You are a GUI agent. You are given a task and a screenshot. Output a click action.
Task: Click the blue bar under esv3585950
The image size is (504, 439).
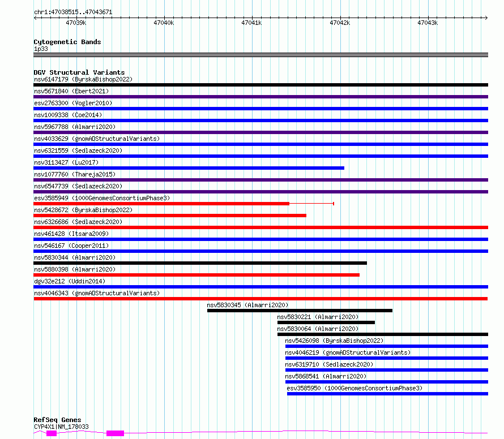tap(388, 394)
